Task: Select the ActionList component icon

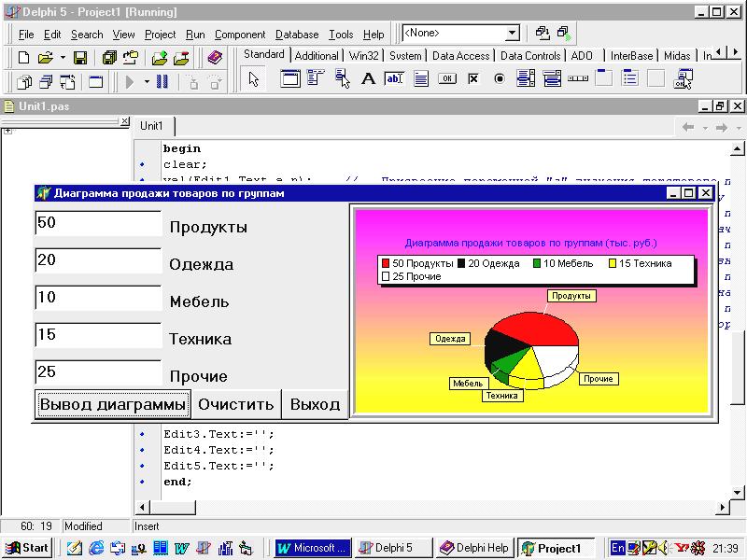Action: pyautogui.click(x=684, y=79)
